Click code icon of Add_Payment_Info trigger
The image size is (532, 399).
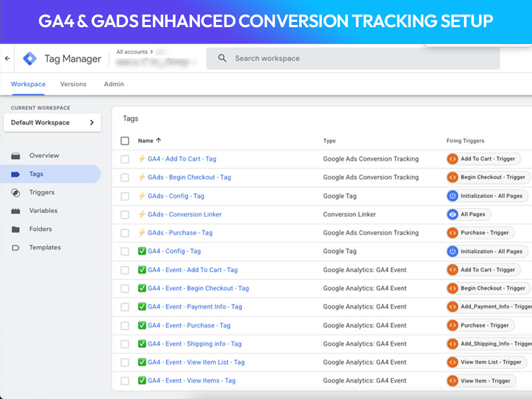[x=453, y=307]
